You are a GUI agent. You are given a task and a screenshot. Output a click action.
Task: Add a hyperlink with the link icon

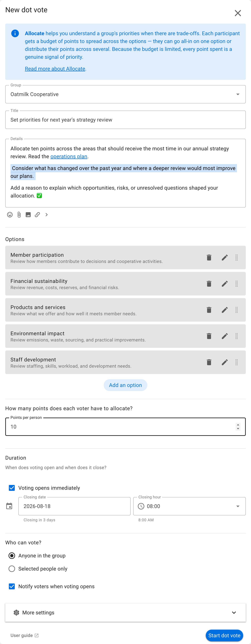pos(37,215)
